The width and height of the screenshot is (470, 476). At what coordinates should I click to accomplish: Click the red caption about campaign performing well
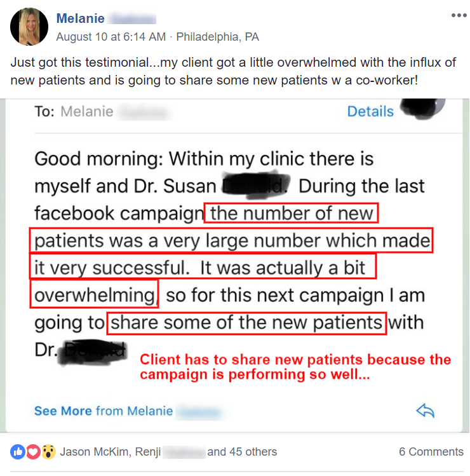pyautogui.click(x=295, y=367)
